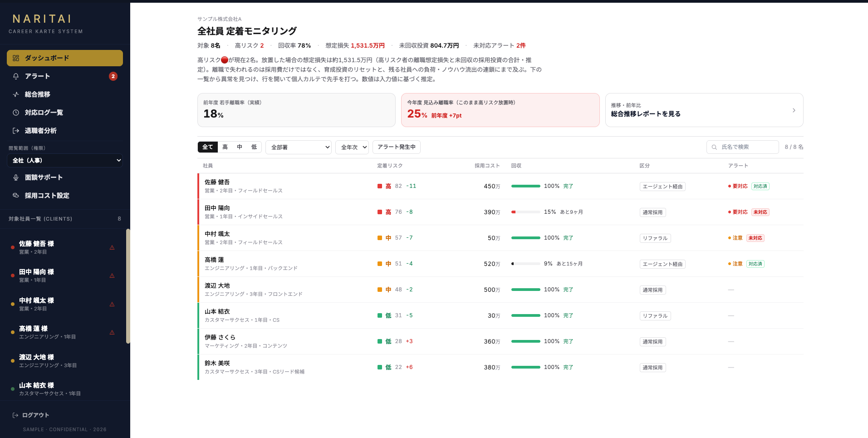Filter the list by 中 risk
Viewport: 868px width, 438px height.
(x=240, y=147)
